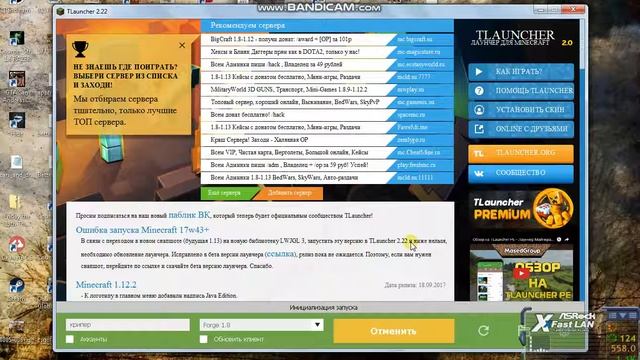Click the mcld.su 11111 server address
This screenshot has width=640, height=360.
[415, 178]
